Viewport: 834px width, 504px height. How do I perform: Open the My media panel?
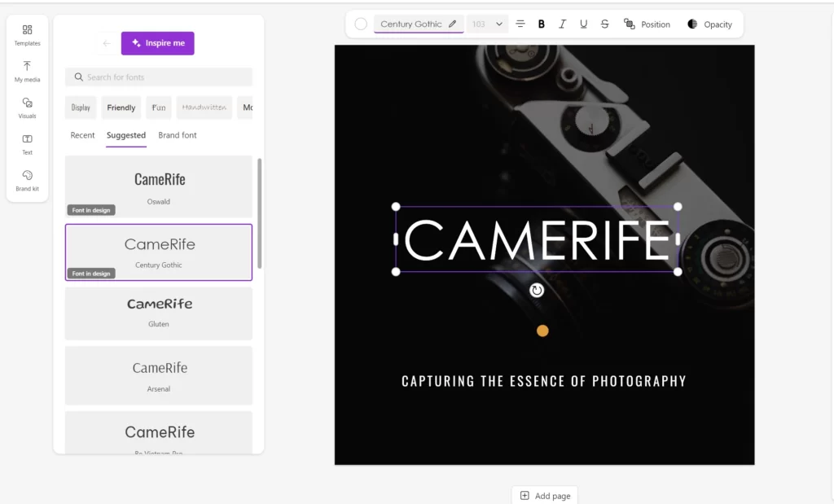coord(27,72)
